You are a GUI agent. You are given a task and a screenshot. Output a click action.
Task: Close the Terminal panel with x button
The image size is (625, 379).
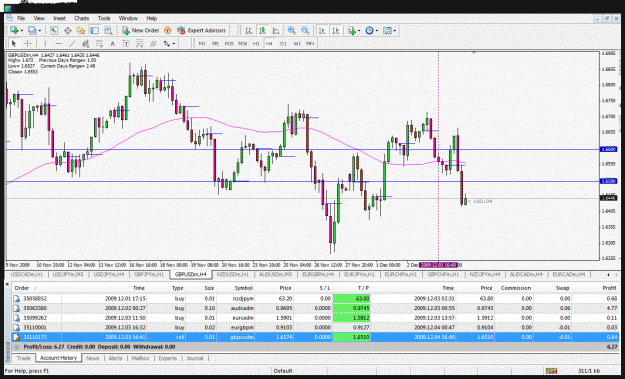pos(8,284)
